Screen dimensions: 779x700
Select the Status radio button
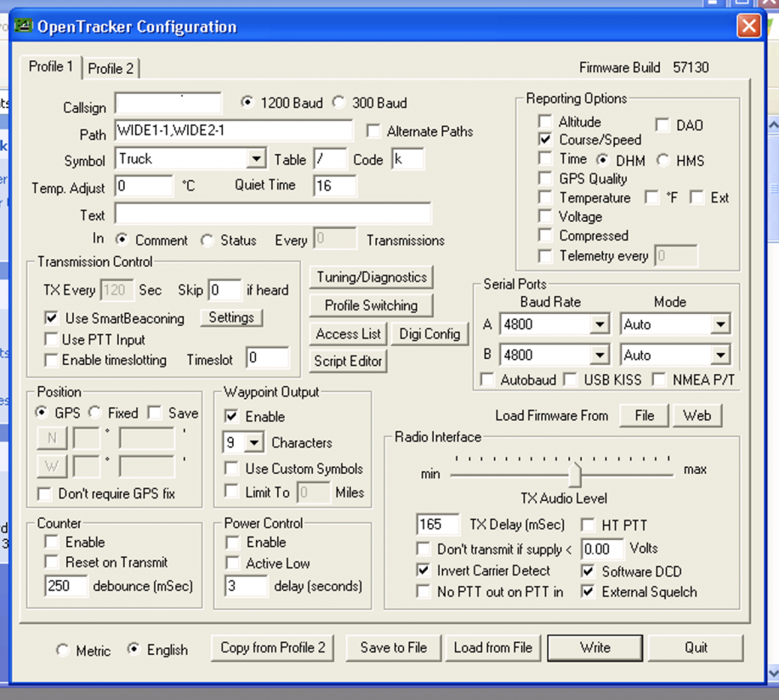point(208,241)
